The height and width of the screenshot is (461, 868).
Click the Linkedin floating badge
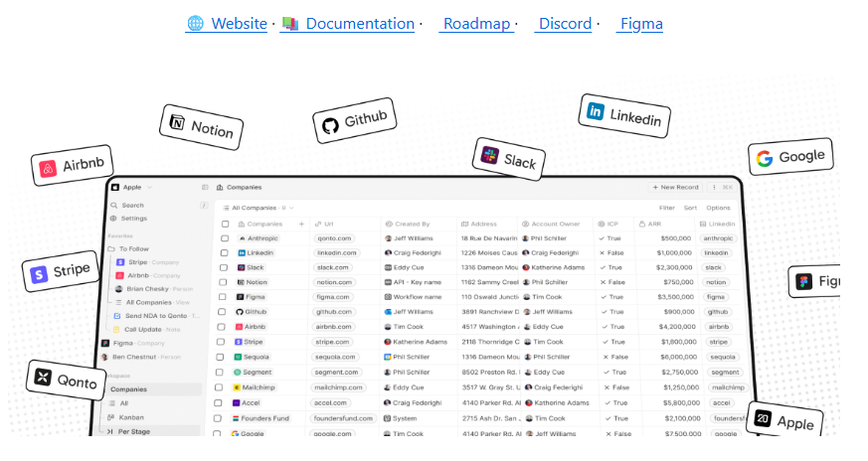pos(624,115)
